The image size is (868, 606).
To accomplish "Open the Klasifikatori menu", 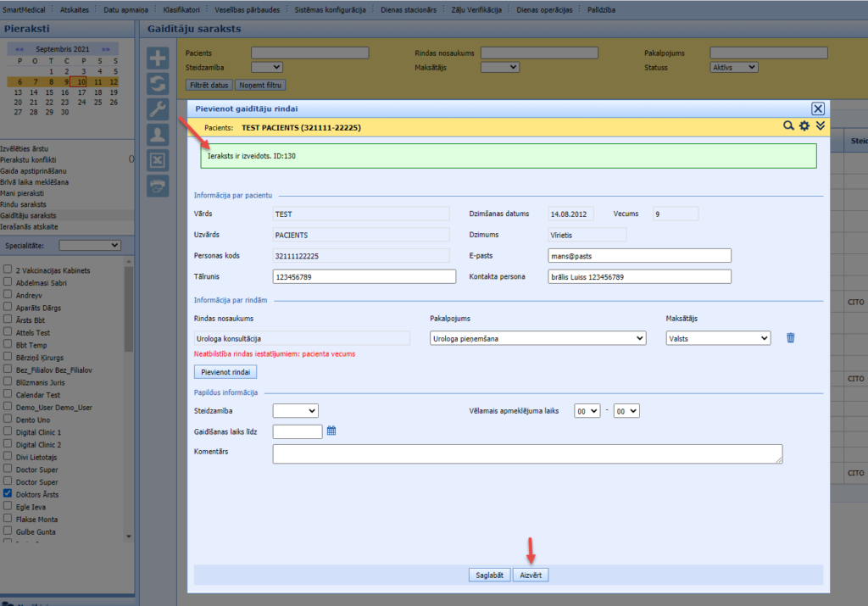I will [180, 9].
